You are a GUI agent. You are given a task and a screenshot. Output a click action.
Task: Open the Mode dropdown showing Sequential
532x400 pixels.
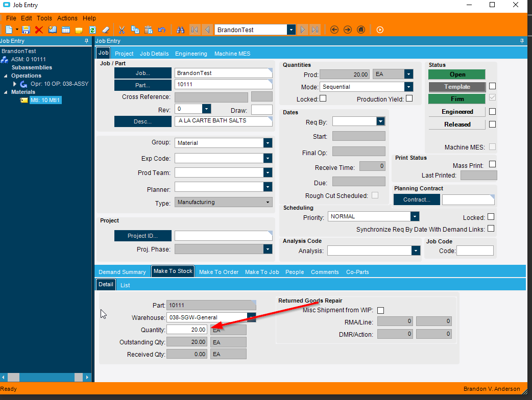tap(408, 87)
